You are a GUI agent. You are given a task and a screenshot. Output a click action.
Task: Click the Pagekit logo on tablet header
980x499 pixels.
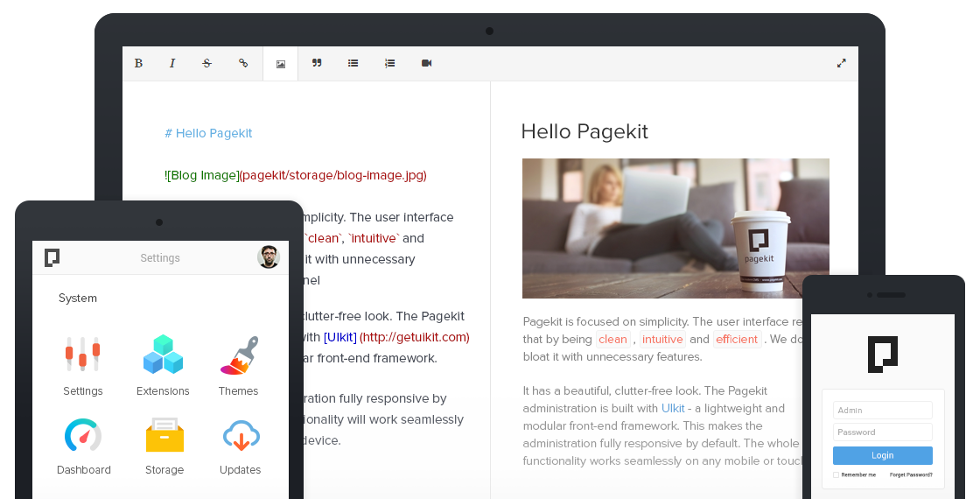52,257
